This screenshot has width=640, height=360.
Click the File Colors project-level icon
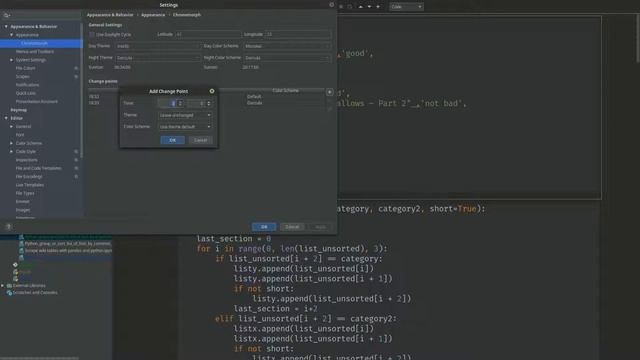click(x=76, y=68)
